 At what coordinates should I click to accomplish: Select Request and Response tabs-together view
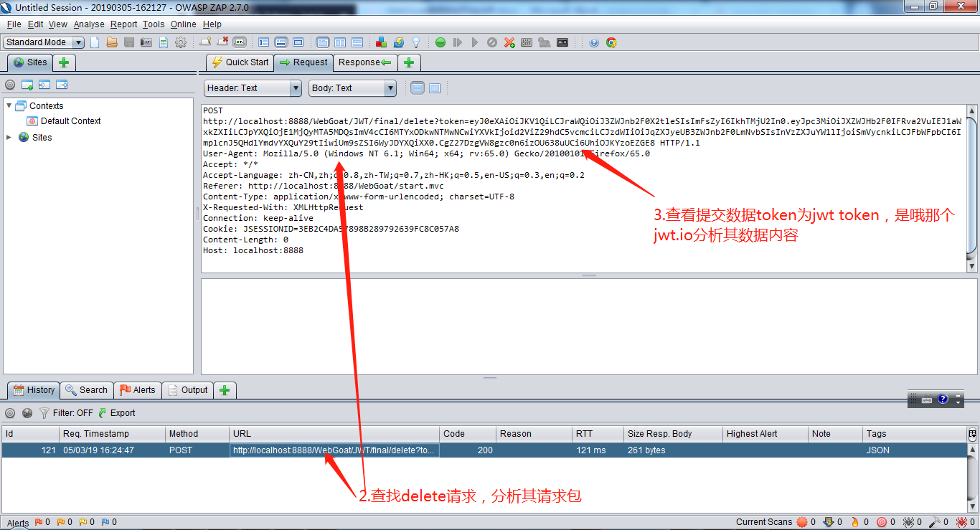(322, 42)
